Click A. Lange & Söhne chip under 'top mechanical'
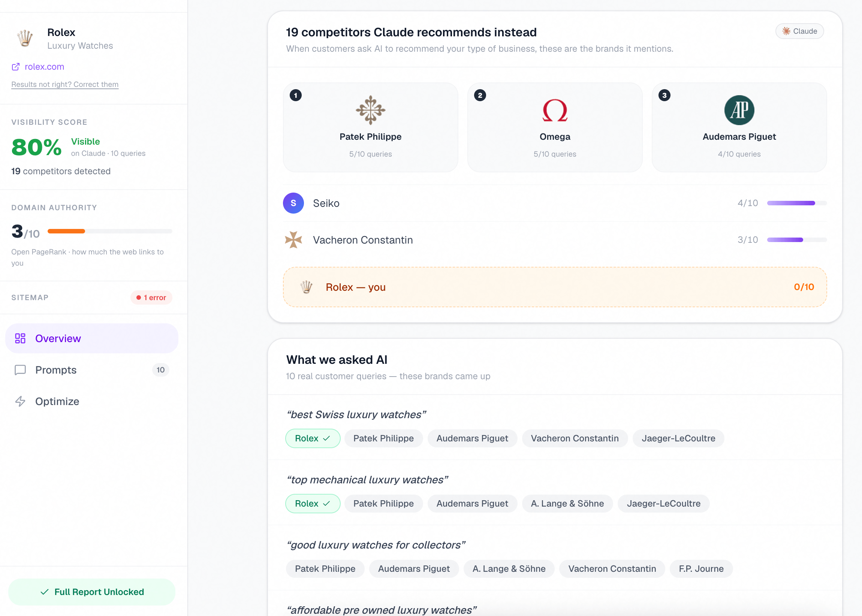This screenshot has height=616, width=862. tap(567, 503)
